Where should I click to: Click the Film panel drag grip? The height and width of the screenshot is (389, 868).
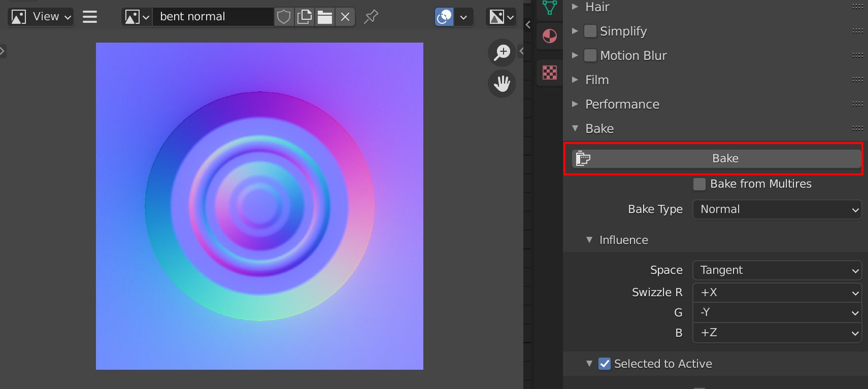pyautogui.click(x=858, y=80)
